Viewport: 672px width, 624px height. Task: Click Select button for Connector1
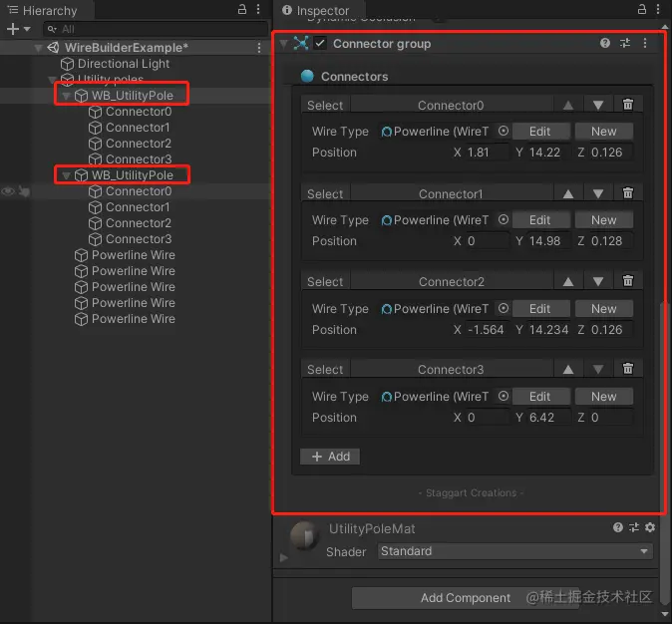[x=325, y=193]
